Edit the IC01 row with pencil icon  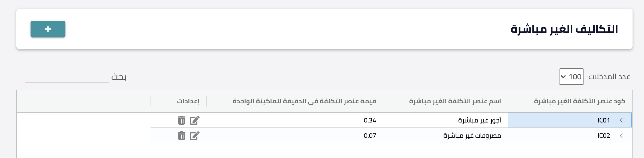[x=195, y=120]
